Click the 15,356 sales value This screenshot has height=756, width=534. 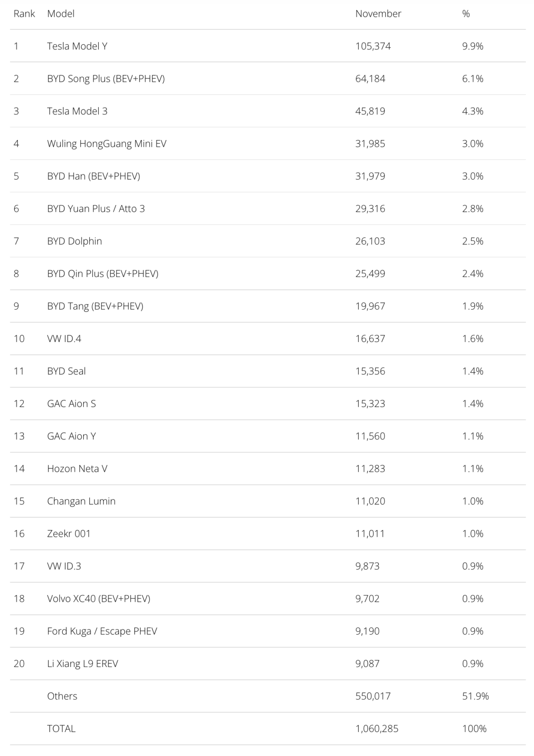[x=370, y=371]
